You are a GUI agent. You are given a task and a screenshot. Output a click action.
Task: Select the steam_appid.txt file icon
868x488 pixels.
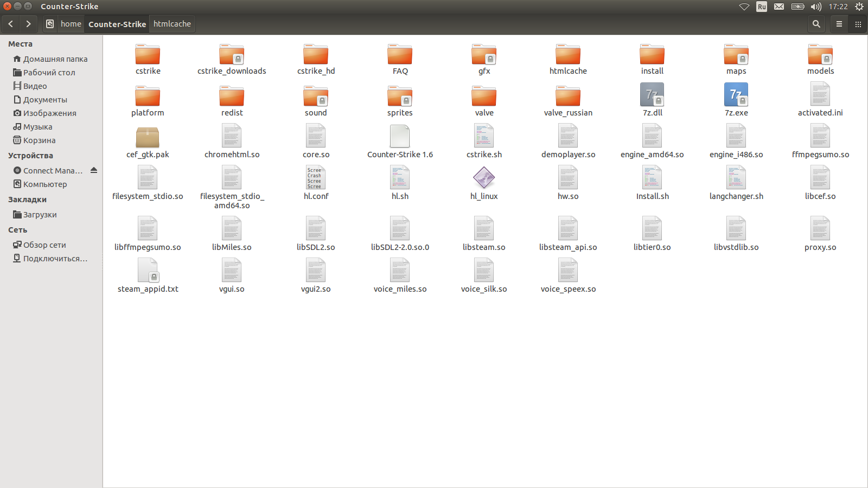pos(148,271)
